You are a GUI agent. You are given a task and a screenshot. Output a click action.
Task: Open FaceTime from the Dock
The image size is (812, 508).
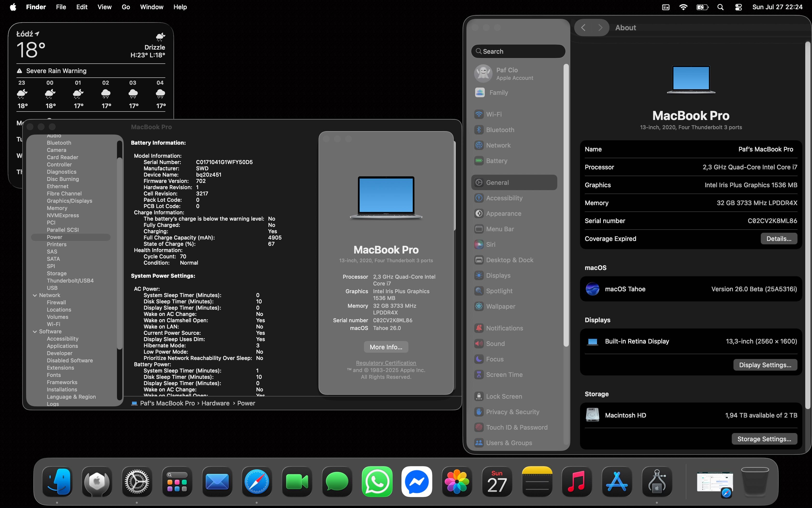coord(297,481)
